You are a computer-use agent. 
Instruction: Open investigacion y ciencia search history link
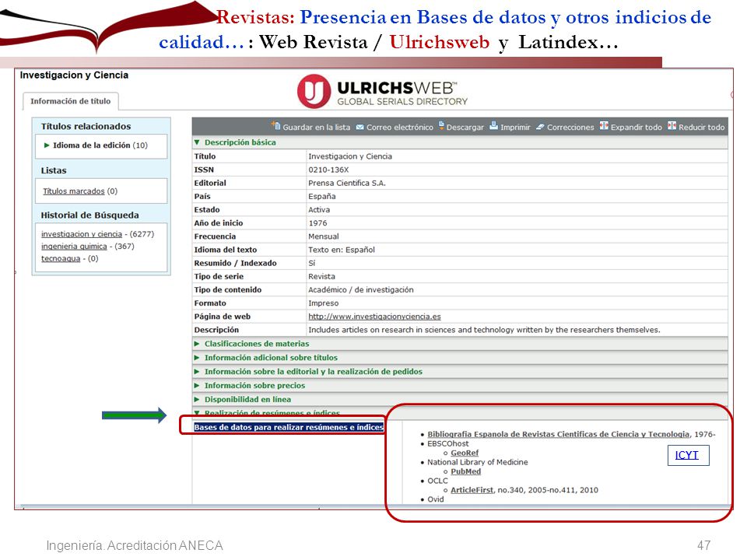click(82, 234)
